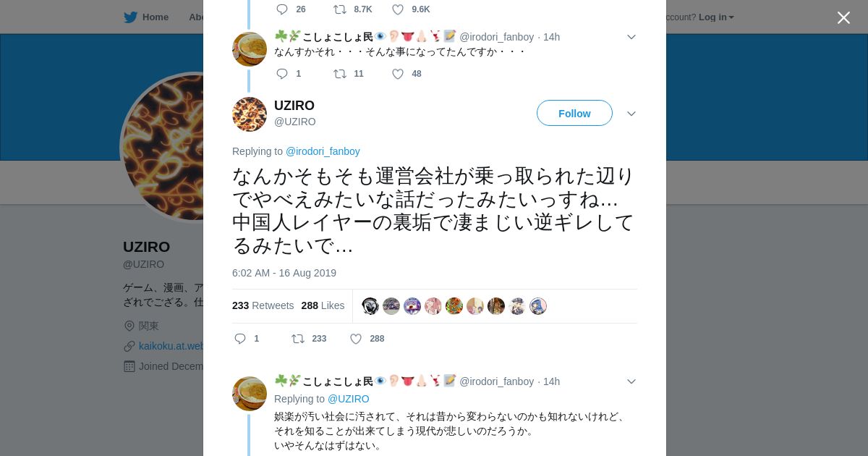The height and width of the screenshot is (456, 868).
Task: Like the tweet with 9.6K likes
Action: (x=398, y=9)
